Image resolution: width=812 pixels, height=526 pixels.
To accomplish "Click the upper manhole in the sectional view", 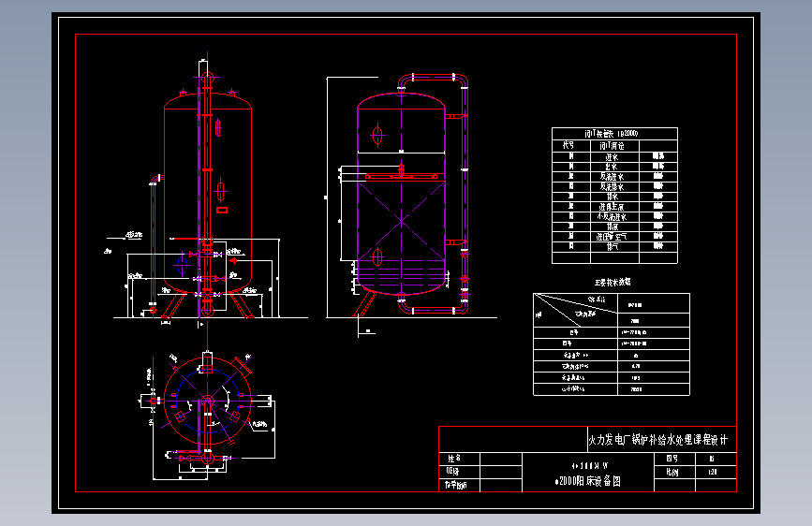I will 377,136.
